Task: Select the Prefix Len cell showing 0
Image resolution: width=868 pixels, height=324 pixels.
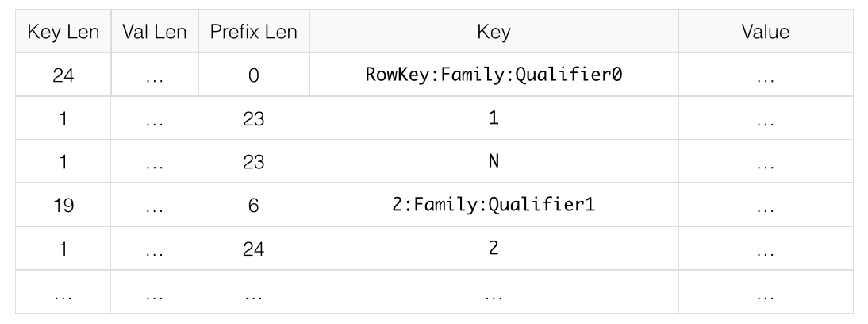Action: [253, 76]
